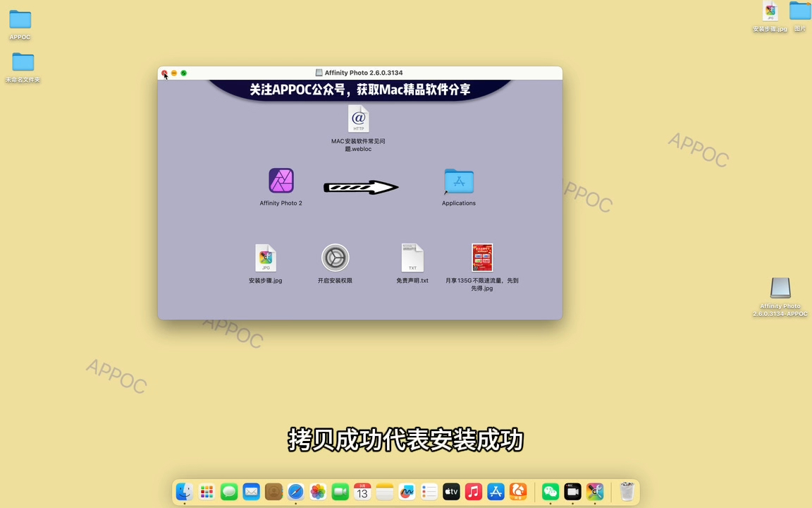The image size is (812, 508).
Task: Click the Applications folder shortcut
Action: [459, 181]
